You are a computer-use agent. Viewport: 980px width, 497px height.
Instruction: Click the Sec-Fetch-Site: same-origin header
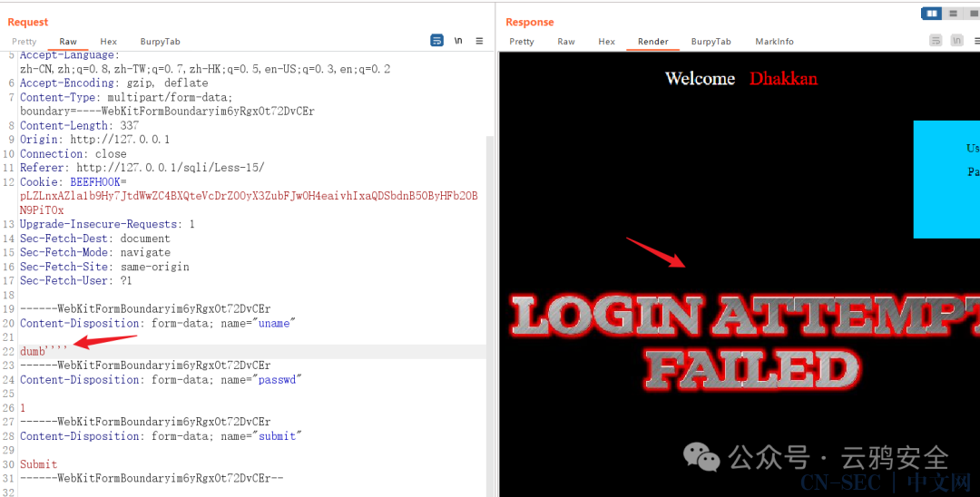(x=104, y=267)
